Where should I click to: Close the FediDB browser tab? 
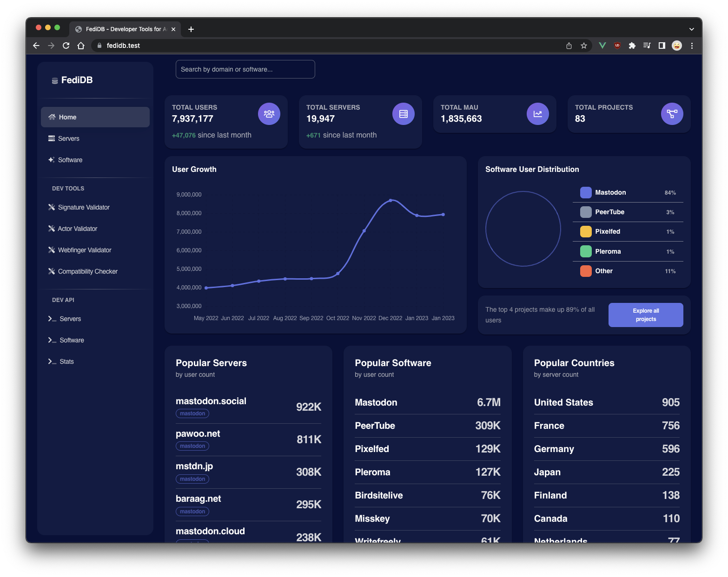173,29
